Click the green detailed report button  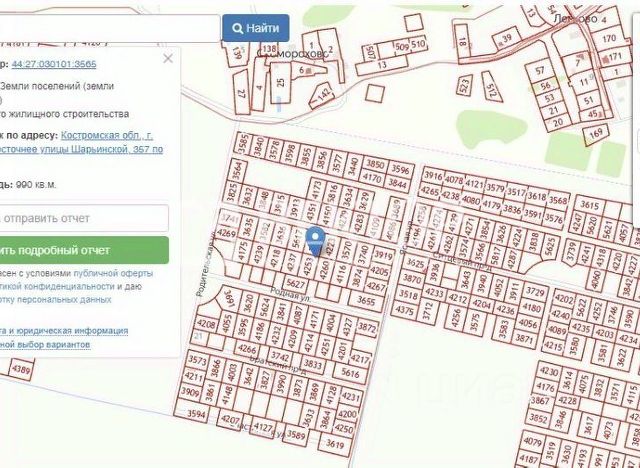pos(84,250)
